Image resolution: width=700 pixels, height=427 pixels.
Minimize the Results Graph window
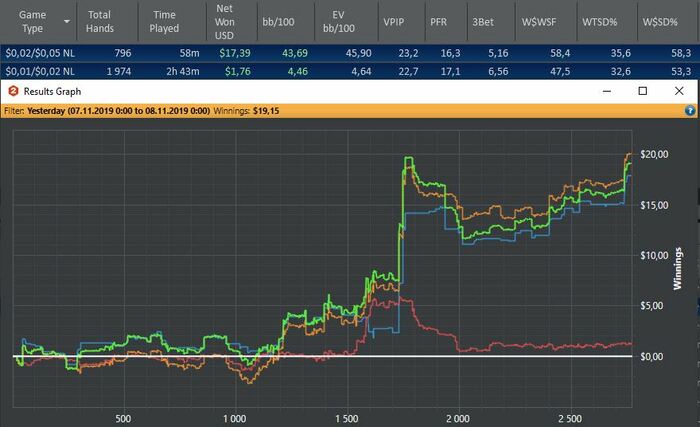[x=607, y=91]
